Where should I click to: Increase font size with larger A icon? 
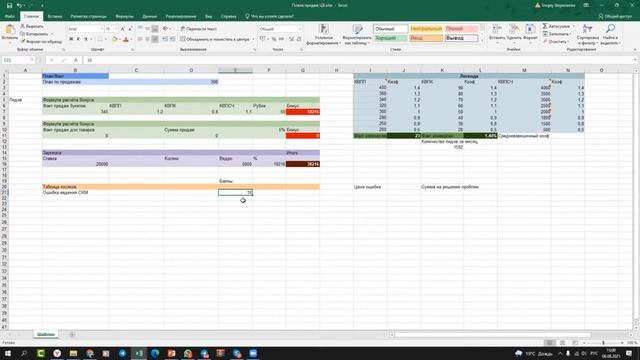coord(122,29)
